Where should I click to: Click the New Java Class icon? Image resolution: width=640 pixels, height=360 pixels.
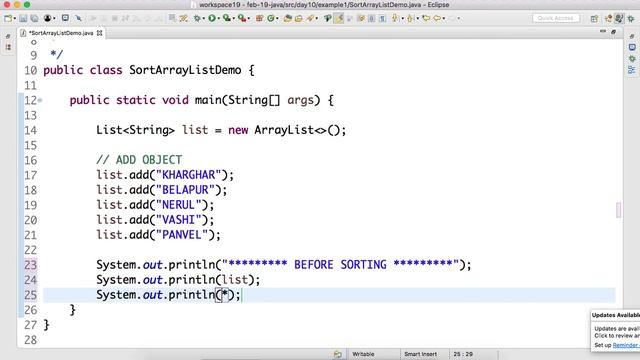[271, 18]
